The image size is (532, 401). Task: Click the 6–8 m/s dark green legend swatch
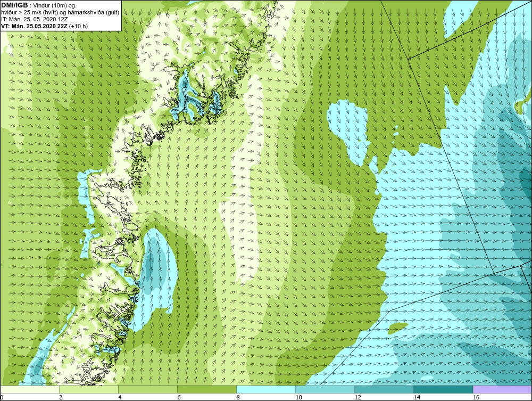[x=207, y=389]
